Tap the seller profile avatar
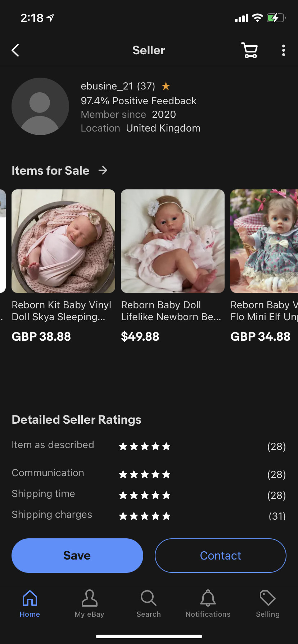 (40, 106)
